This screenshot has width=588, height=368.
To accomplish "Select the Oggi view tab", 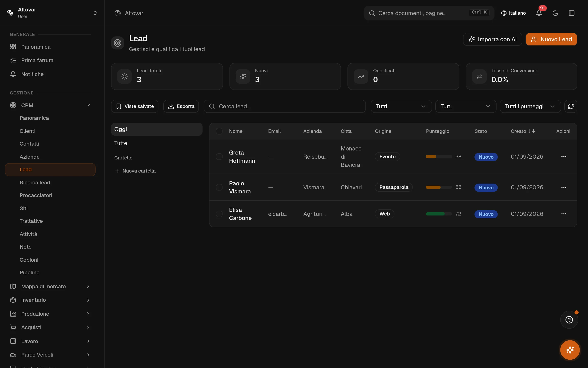I will point(157,129).
